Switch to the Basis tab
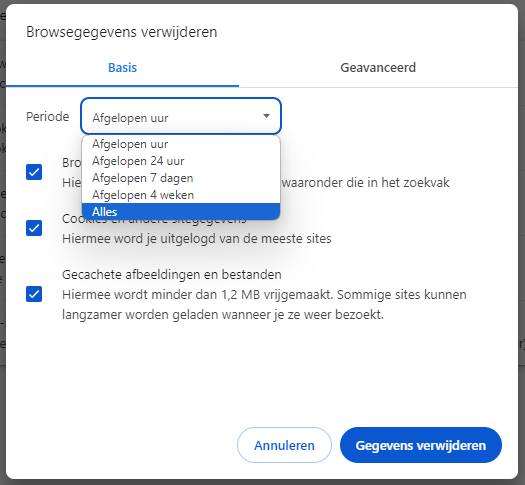The height and width of the screenshot is (485, 525). coord(122,68)
